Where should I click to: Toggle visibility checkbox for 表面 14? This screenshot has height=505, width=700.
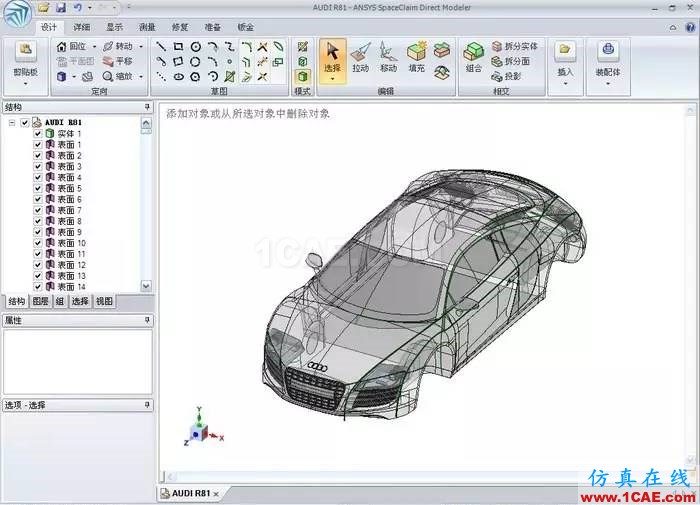[x=38, y=287]
